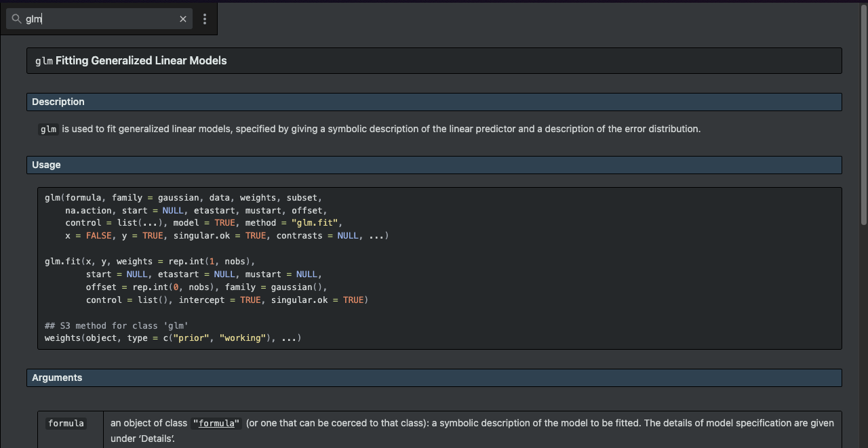868x448 pixels.
Task: Click the formula argument name cell
Action: tap(66, 424)
